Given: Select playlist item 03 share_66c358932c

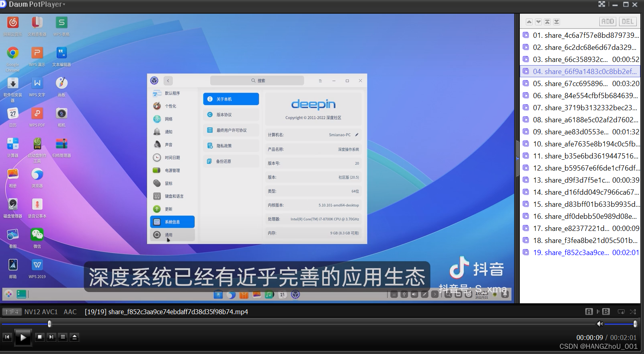Looking at the screenshot, I should click(580, 59).
